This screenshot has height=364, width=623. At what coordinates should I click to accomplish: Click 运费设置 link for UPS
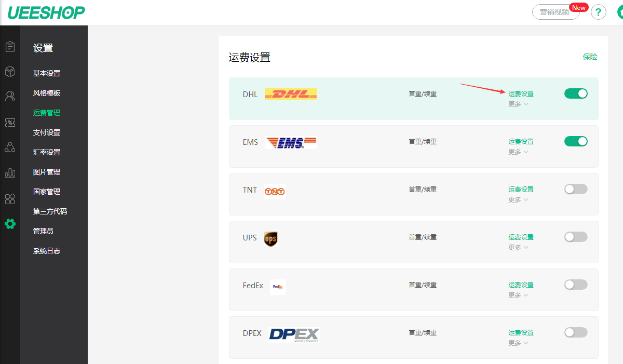click(521, 237)
